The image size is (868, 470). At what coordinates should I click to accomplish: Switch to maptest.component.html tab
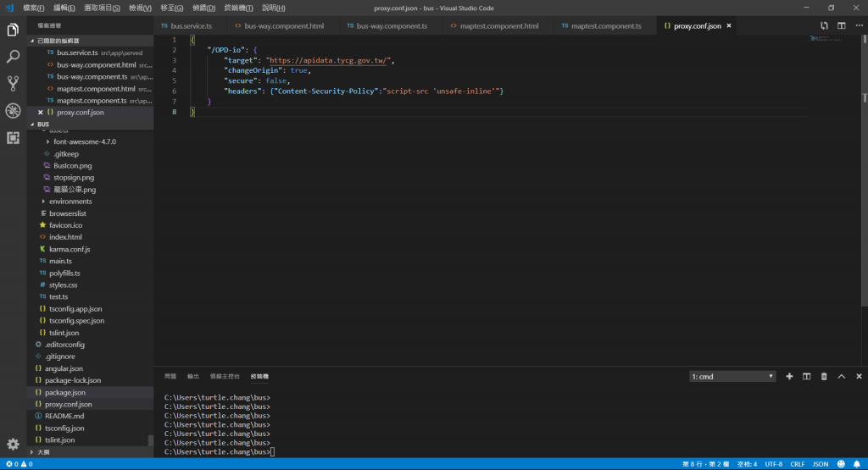tap(498, 26)
